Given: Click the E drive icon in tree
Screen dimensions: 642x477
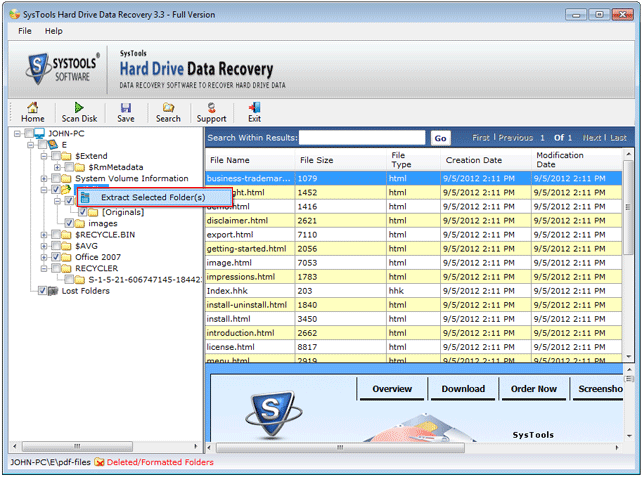Looking at the screenshot, I should (53, 145).
